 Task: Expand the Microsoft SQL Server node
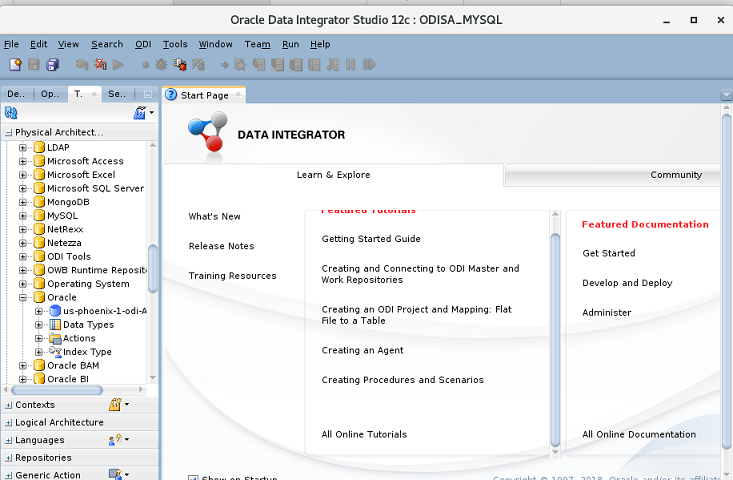click(22, 188)
